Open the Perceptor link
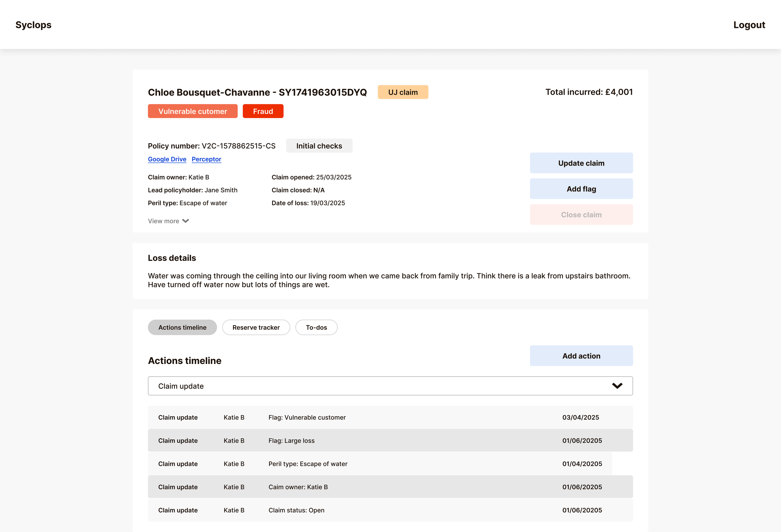Screen dimensions: 781x532 pos(206,159)
